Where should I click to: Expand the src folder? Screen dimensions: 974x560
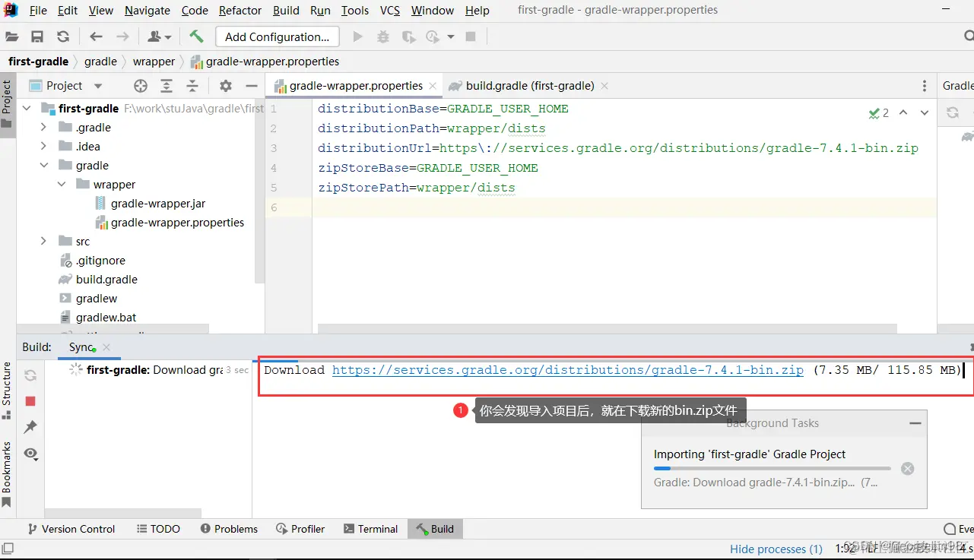point(44,242)
